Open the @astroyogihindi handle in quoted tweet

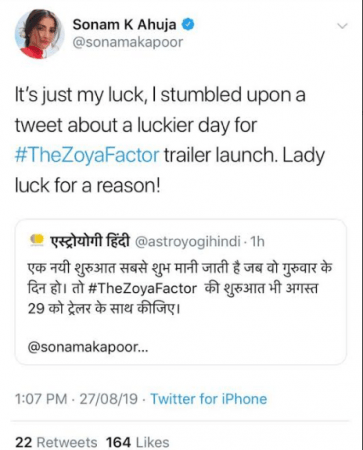[187, 242]
